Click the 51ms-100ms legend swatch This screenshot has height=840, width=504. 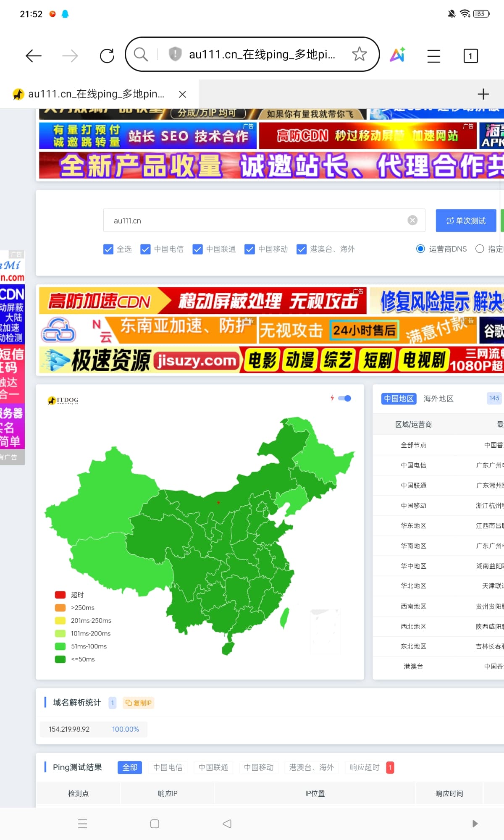pos(60,646)
